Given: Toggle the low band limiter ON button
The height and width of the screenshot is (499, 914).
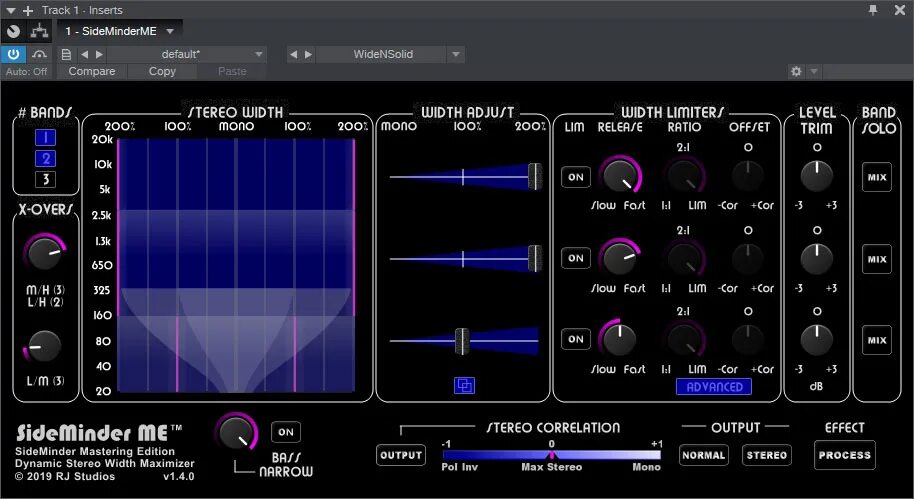Looking at the screenshot, I should [x=576, y=339].
